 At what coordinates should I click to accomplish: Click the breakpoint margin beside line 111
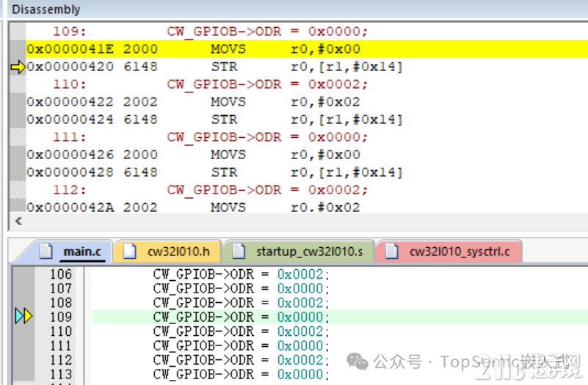tap(23, 345)
